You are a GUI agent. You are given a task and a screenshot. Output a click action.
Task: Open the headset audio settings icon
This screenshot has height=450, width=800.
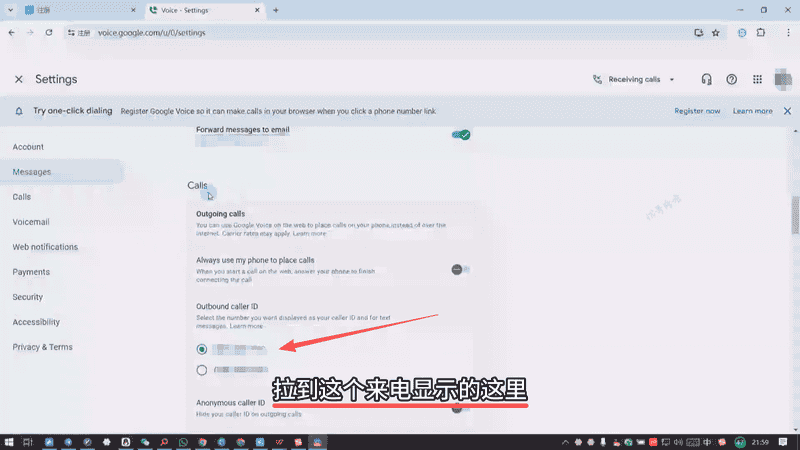[x=706, y=80]
